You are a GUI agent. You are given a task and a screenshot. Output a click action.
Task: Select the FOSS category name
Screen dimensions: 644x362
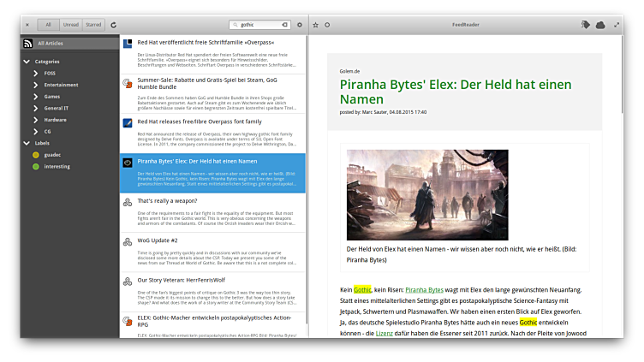tap(50, 73)
